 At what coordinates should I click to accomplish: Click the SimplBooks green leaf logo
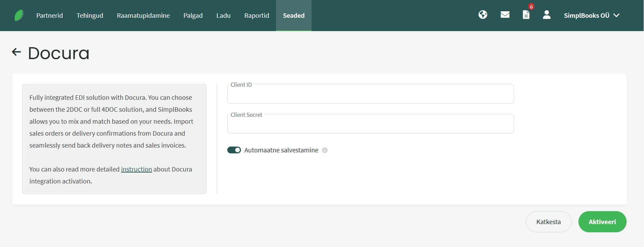pos(19,15)
